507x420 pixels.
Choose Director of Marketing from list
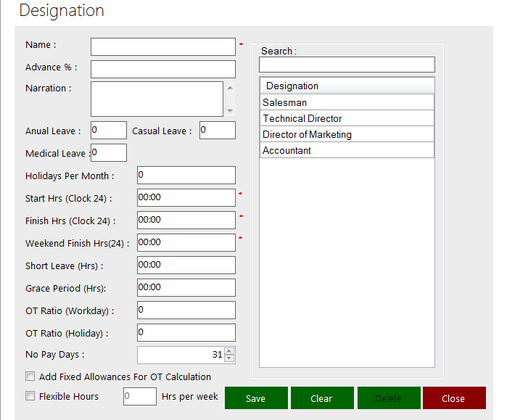coord(347,134)
